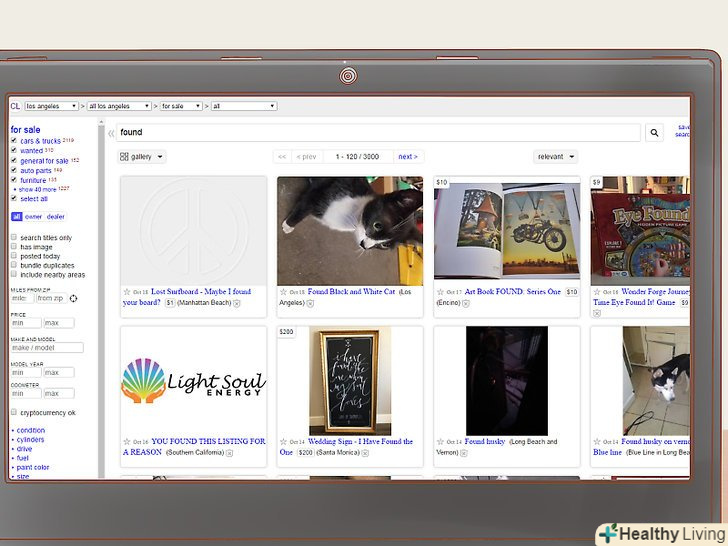Favorite star for Art Book FOUND listing
This screenshot has width=728, height=546.
tap(440, 292)
